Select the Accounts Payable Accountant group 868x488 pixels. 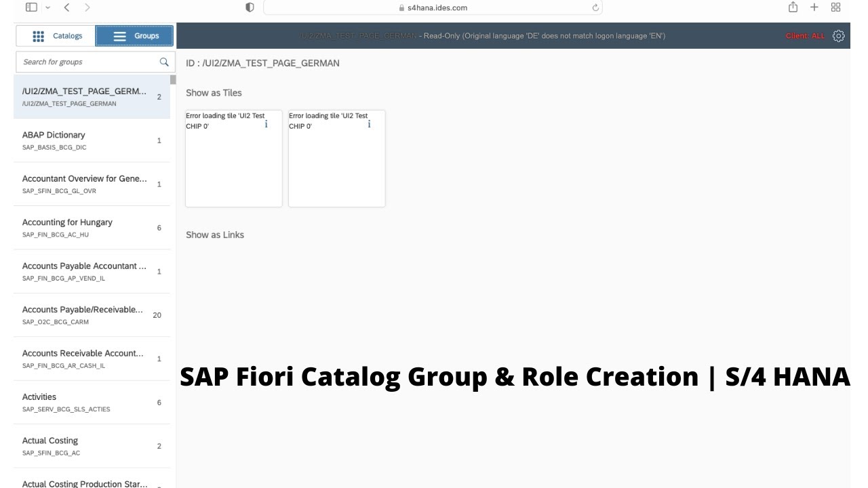(92, 272)
